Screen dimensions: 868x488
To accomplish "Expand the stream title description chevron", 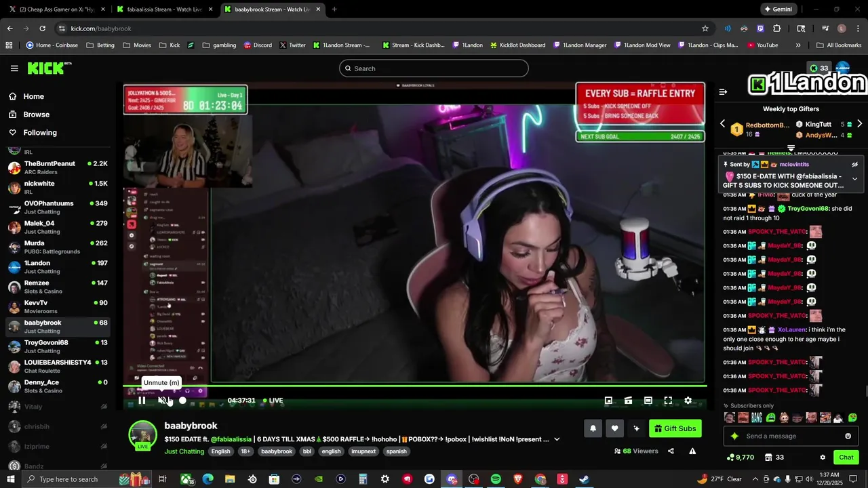I will (557, 439).
